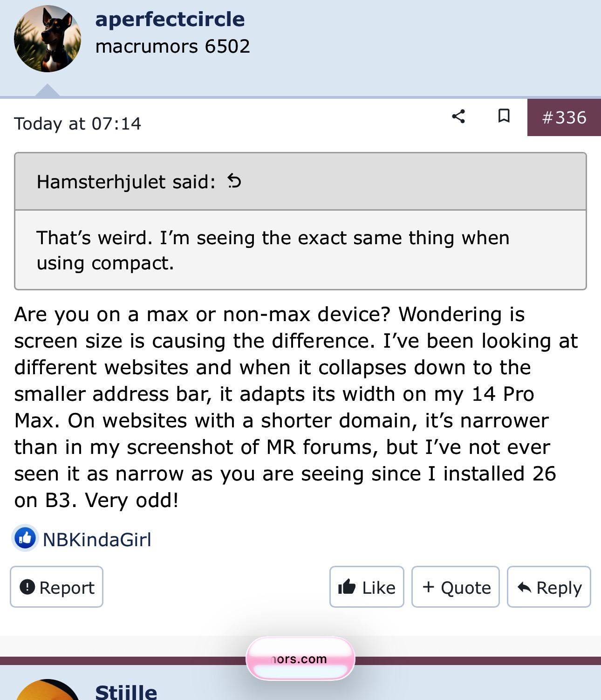This screenshot has height=700, width=601.
Task: Click the quoted text 'That's weird' block
Action: 273,250
